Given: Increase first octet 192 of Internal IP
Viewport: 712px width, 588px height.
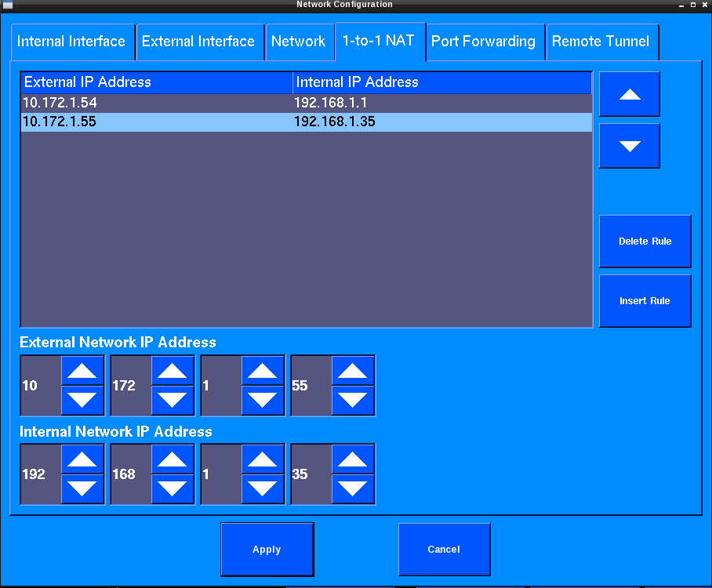Looking at the screenshot, I should (x=82, y=459).
